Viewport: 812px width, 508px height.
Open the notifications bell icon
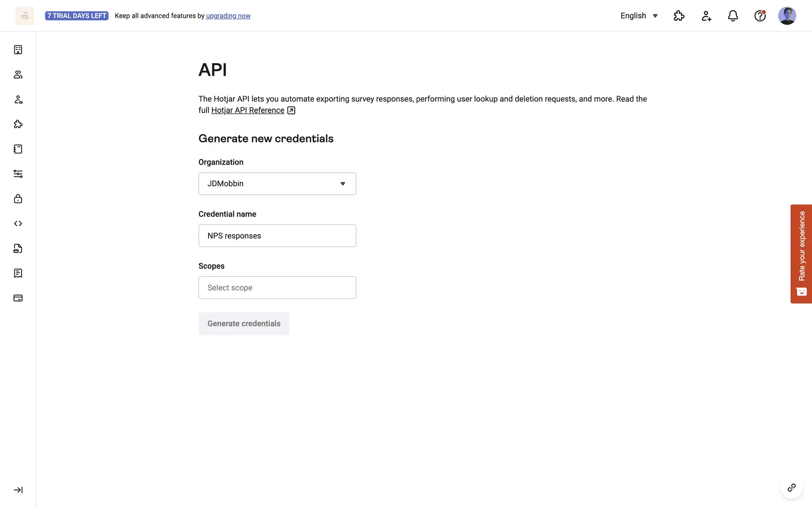(x=733, y=16)
